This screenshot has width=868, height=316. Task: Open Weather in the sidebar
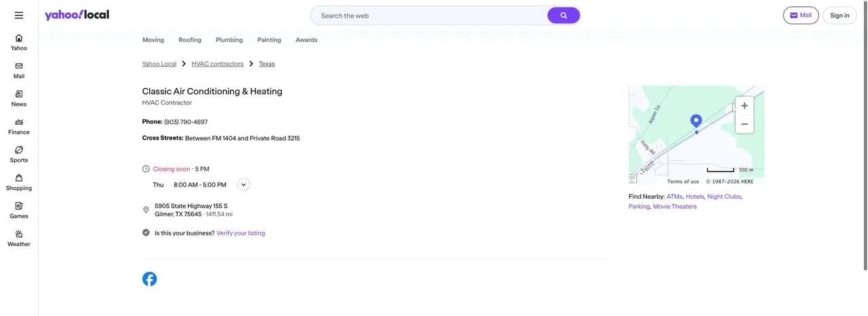[x=19, y=238]
